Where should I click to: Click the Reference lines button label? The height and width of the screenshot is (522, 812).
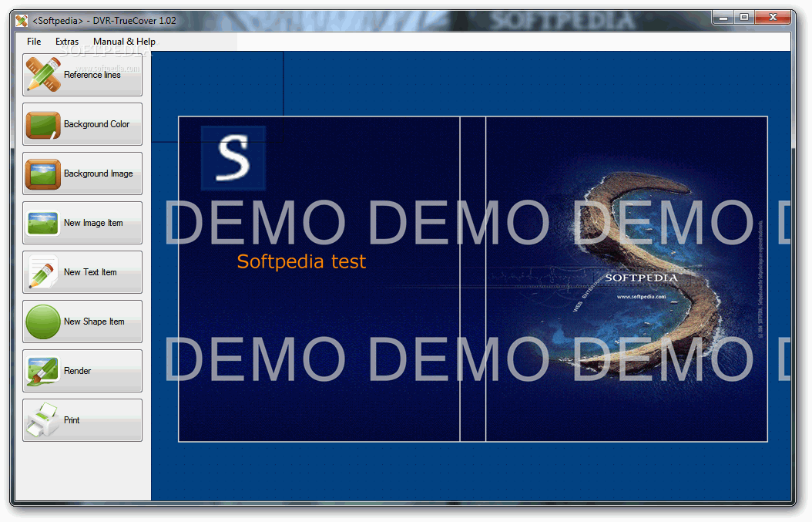pyautogui.click(x=92, y=75)
